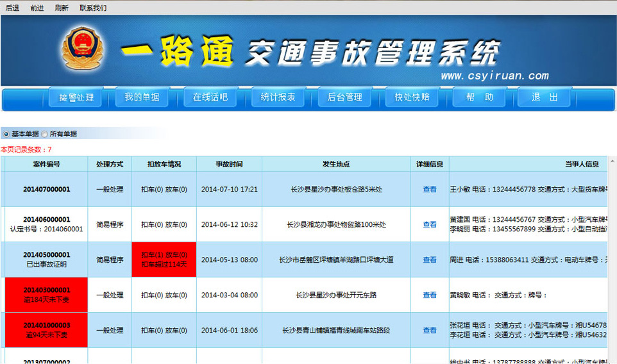
Task: Click 查看 link for 长沙县星沙办事处开元东路 row
Action: click(x=430, y=295)
